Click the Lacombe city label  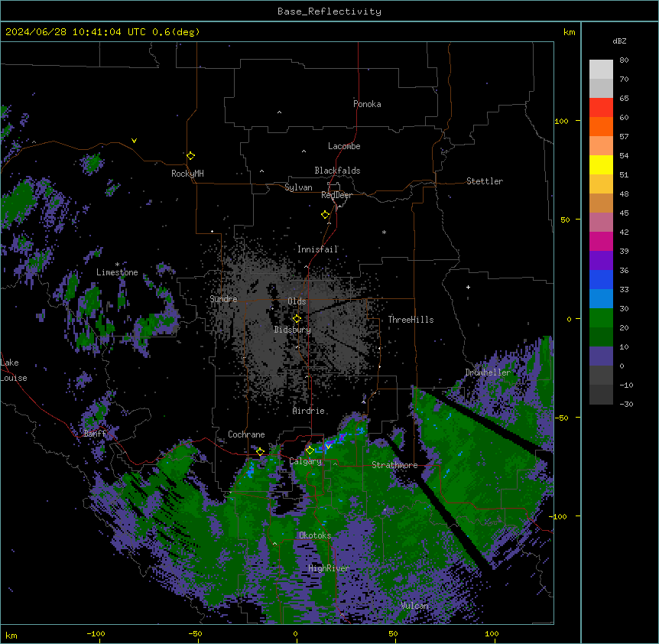tap(344, 146)
